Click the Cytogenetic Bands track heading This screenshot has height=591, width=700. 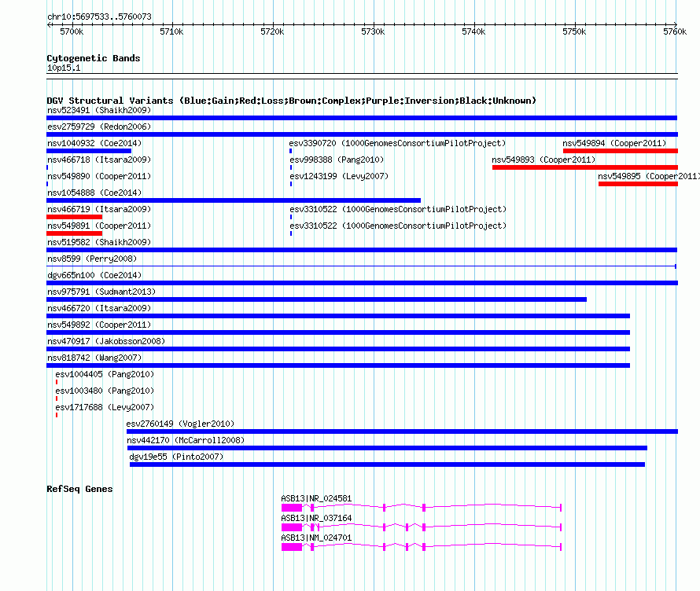94,58
